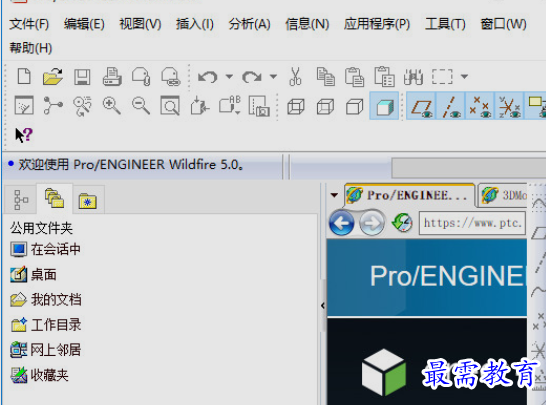Open the Redo history dropdown arrow
This screenshot has width=546, height=405.
273,76
